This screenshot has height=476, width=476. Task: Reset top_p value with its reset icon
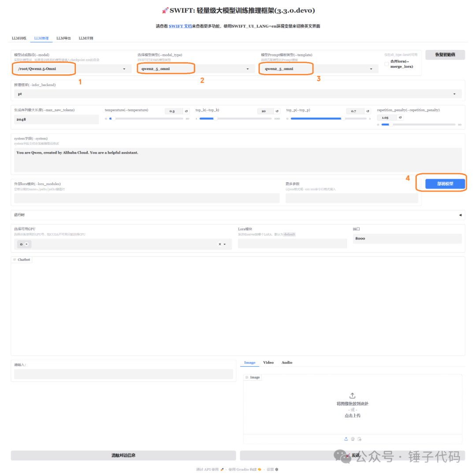368,111
